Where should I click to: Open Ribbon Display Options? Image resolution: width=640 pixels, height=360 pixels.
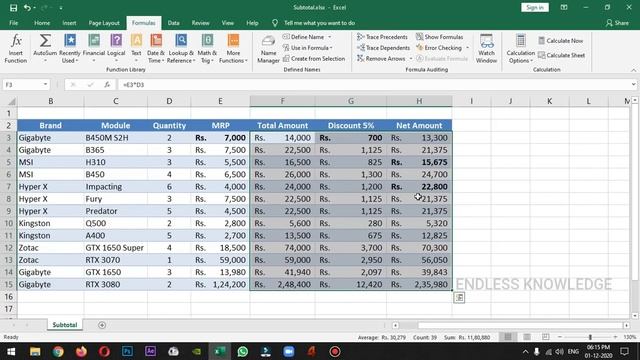[564, 7]
